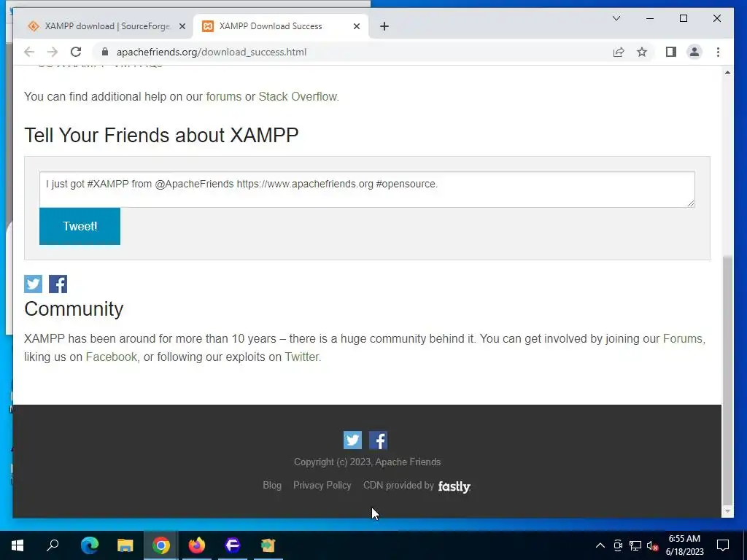Expand the tab search dropdown arrow
The width and height of the screenshot is (747, 560).
[x=616, y=18]
